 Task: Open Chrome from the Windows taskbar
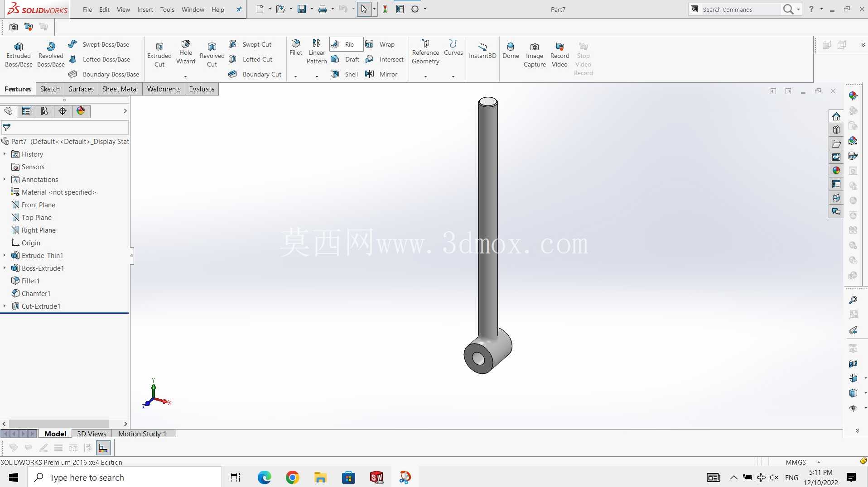pos(292,477)
